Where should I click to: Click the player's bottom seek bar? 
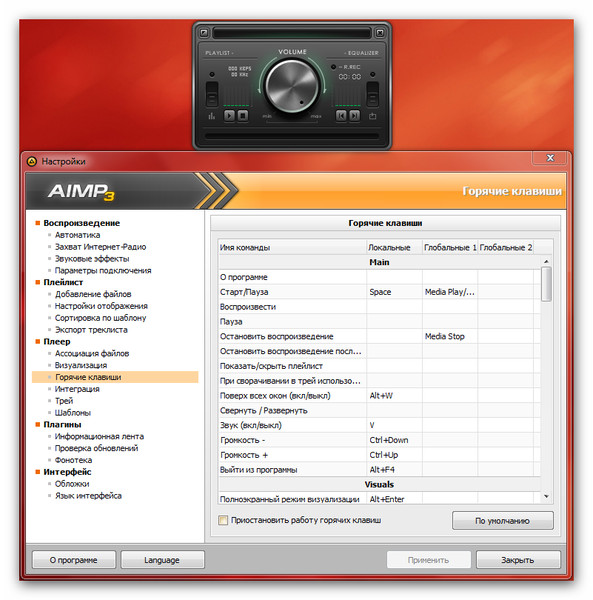click(x=292, y=135)
